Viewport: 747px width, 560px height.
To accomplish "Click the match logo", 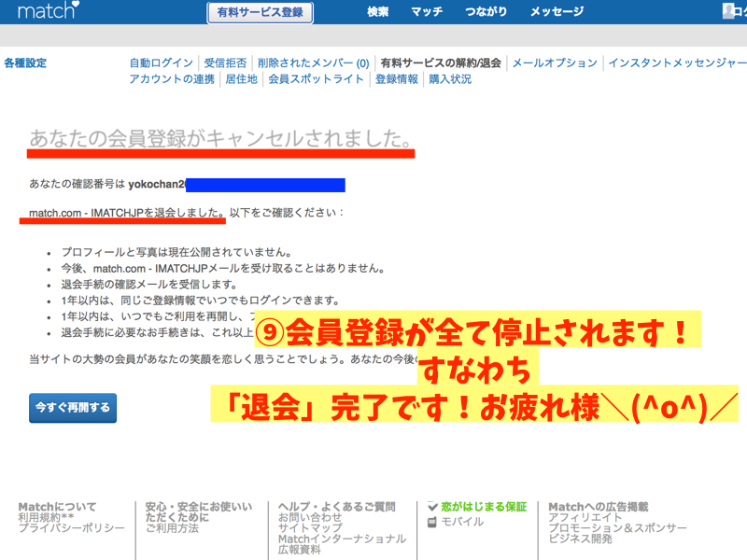I will (49, 10).
